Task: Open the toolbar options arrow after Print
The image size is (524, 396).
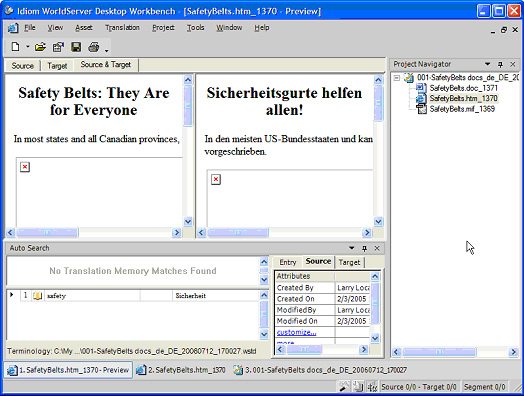Action: (106, 50)
